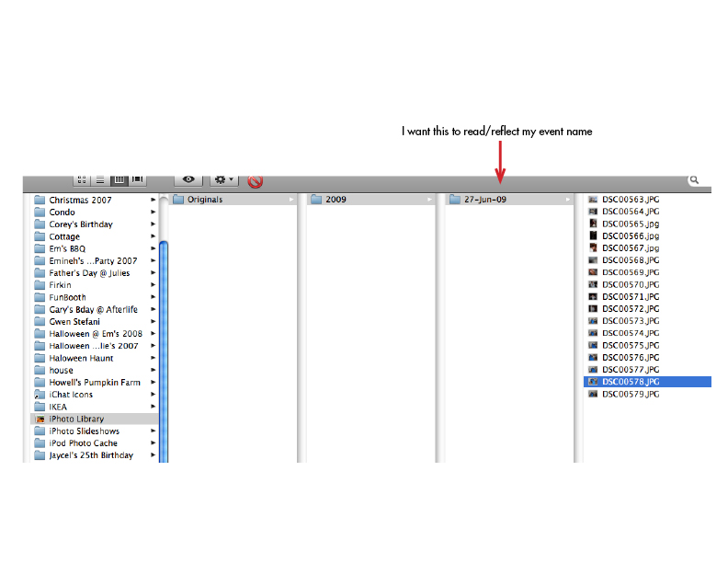
Task: Click the arrow beside 2009 folder
Action: click(429, 200)
